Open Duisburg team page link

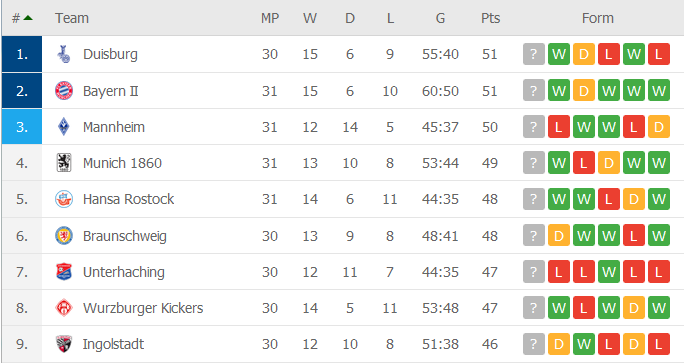(110, 54)
